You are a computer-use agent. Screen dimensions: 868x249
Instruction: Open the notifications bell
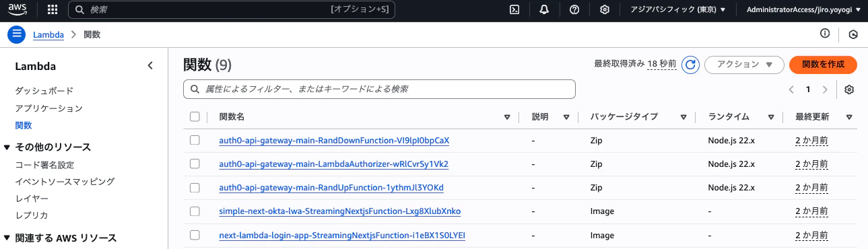(544, 9)
